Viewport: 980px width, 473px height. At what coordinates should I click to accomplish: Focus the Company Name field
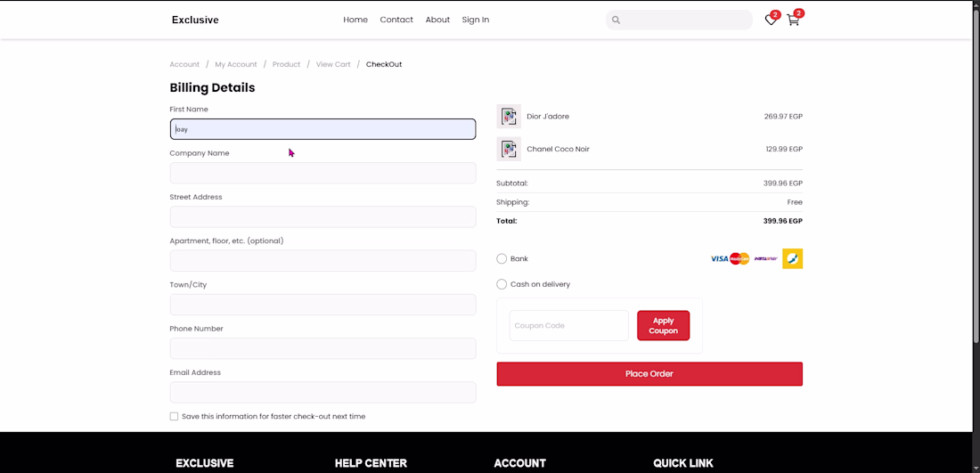[x=323, y=173]
